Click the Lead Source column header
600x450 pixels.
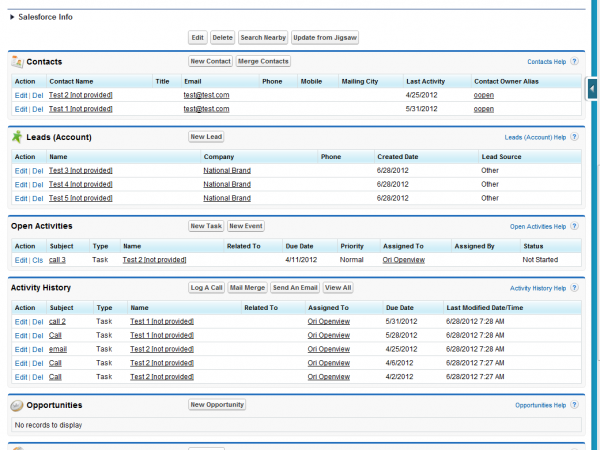[x=501, y=157]
